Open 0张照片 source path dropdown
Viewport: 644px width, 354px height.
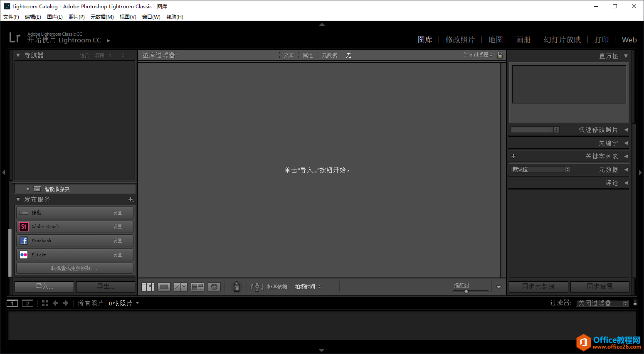click(124, 303)
